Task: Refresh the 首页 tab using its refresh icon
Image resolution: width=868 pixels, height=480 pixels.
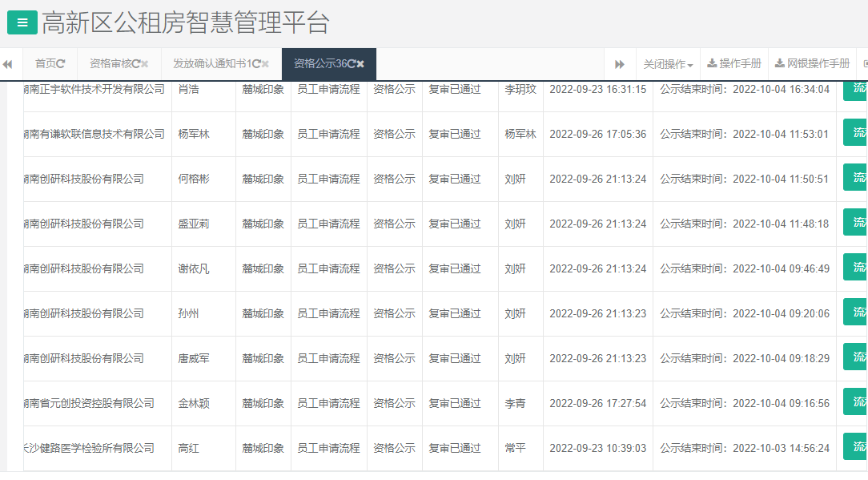Action: click(60, 63)
